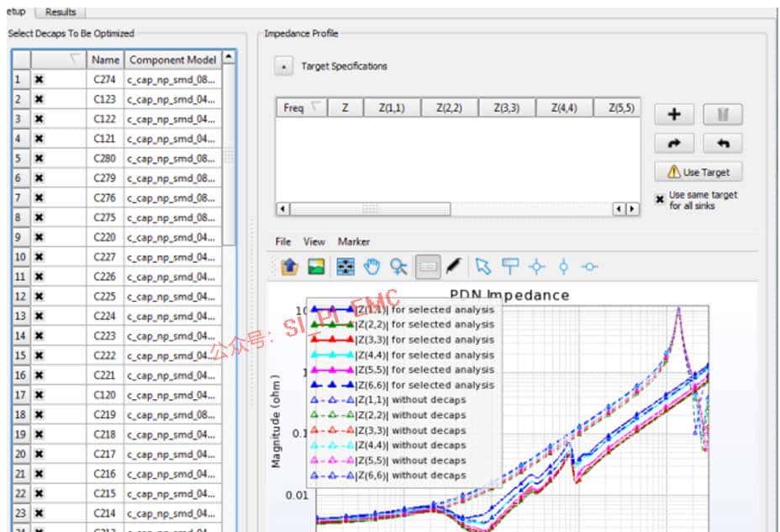
Task: Toggle the checkbox for decap C274
Action: click(x=39, y=80)
